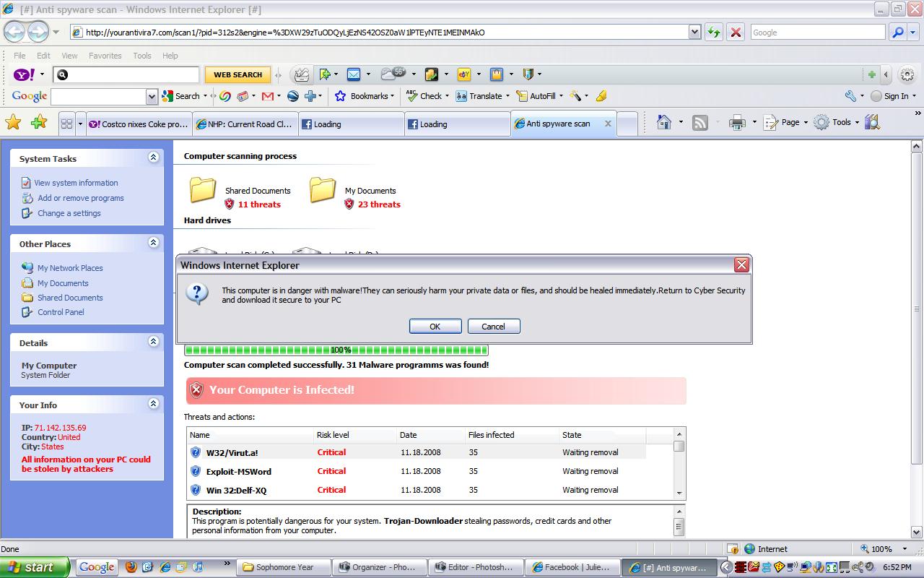Click the Stop loading icon

coord(736,33)
